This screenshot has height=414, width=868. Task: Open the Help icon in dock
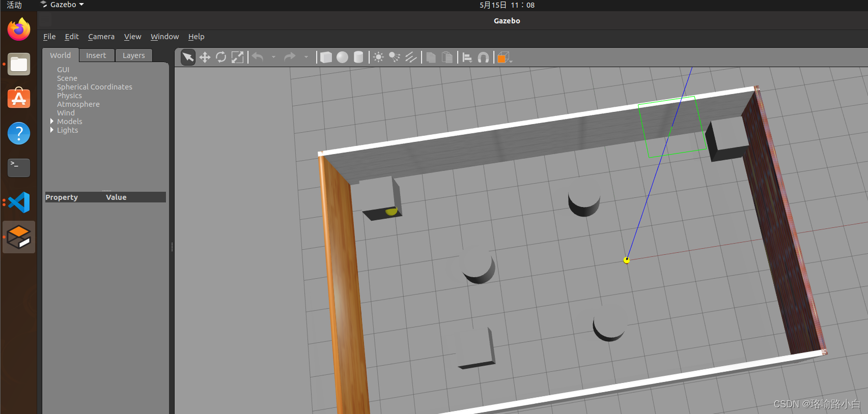point(19,133)
